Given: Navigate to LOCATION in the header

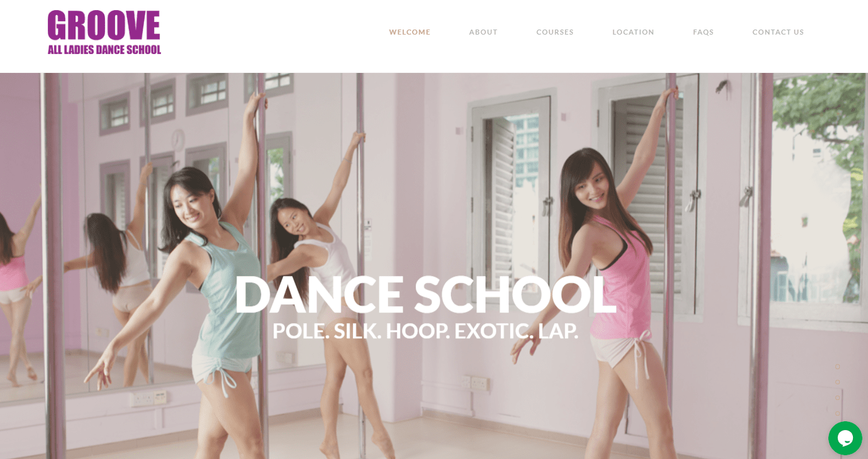Looking at the screenshot, I should click(x=633, y=32).
